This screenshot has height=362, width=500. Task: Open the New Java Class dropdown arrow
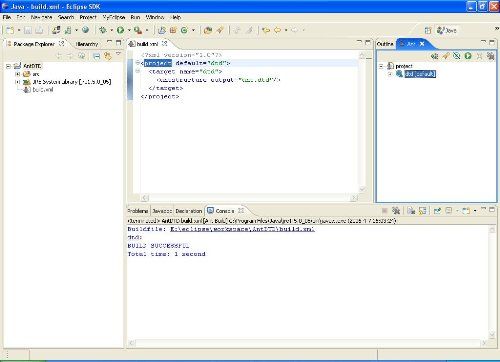click(193, 30)
